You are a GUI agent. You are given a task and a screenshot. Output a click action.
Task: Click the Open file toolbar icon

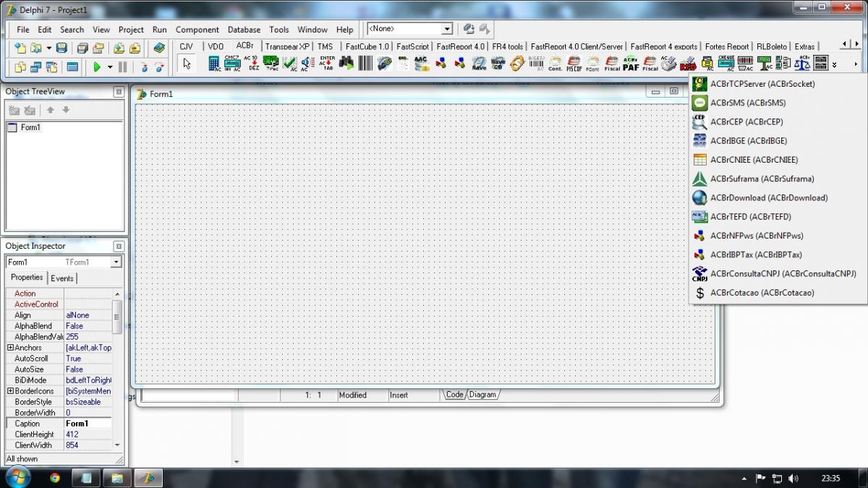(35, 48)
